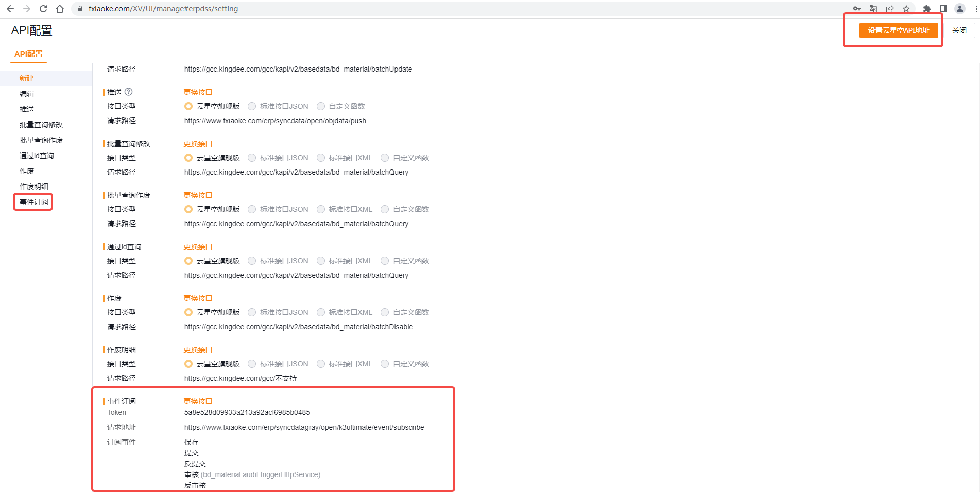Viewport: 980px width, 492px height.
Task: Click the 反审核 subscribed event
Action: pyautogui.click(x=195, y=485)
